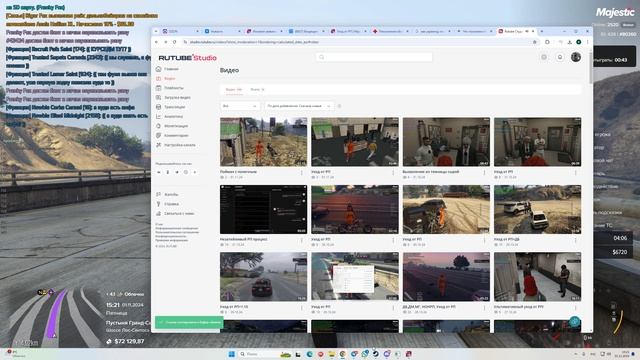Open options menu of motorcycle-track video card
This screenshot has width=640, height=360.
coord(393,240)
